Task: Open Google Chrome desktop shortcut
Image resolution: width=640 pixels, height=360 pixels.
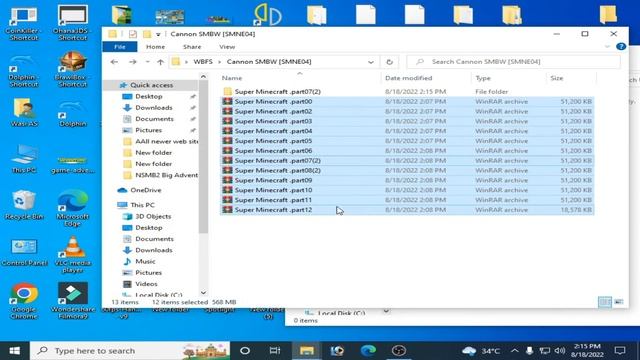Action: [x=24, y=301]
